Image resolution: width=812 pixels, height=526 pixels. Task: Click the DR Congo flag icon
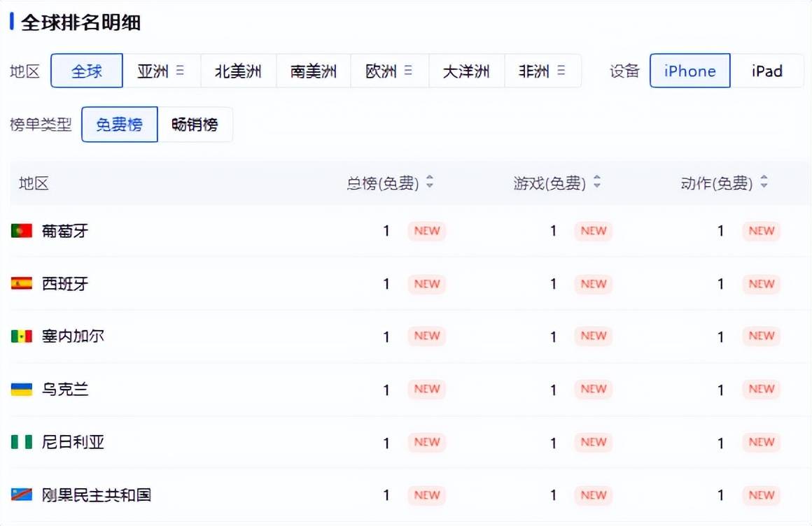[x=22, y=495]
